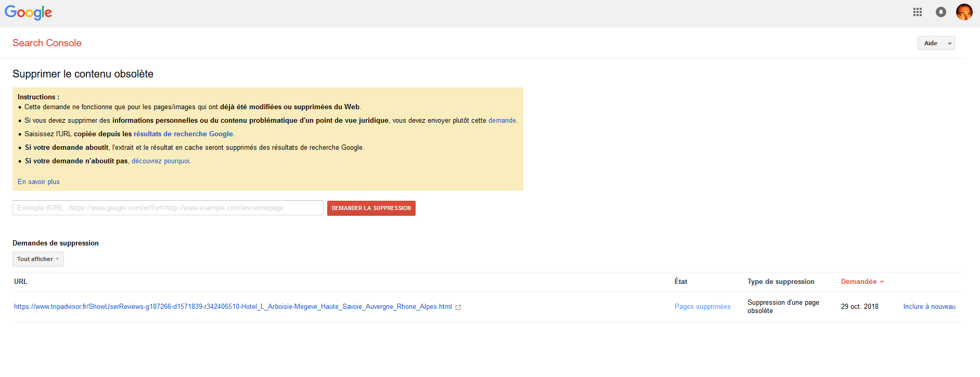Open the TripAdvisor URL's external link icon

point(458,307)
